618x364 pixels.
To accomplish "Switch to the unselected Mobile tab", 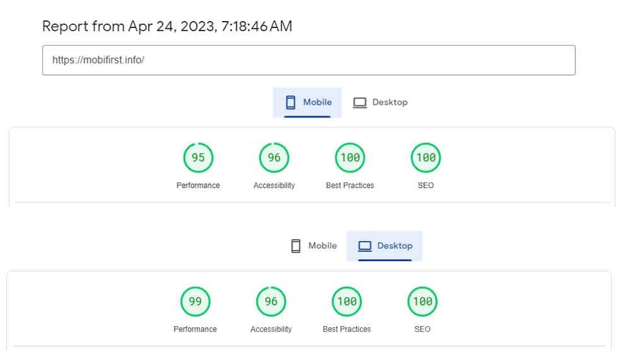I will click(x=314, y=246).
